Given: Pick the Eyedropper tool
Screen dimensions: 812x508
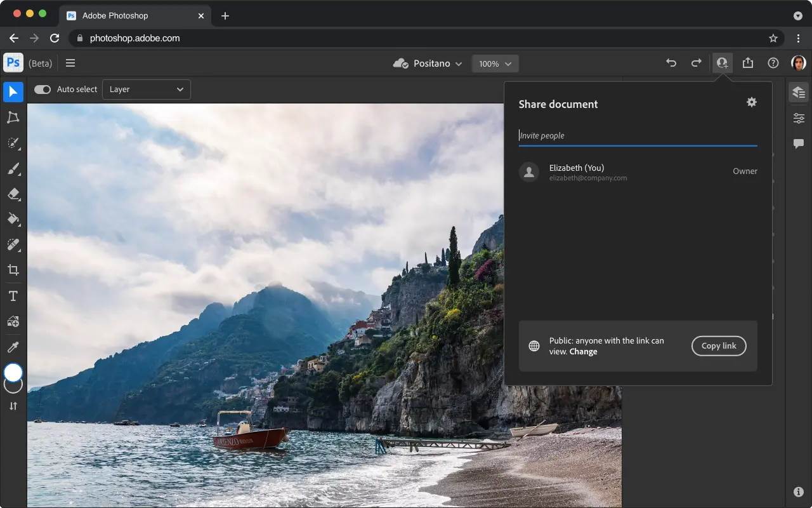Looking at the screenshot, I should tap(13, 346).
